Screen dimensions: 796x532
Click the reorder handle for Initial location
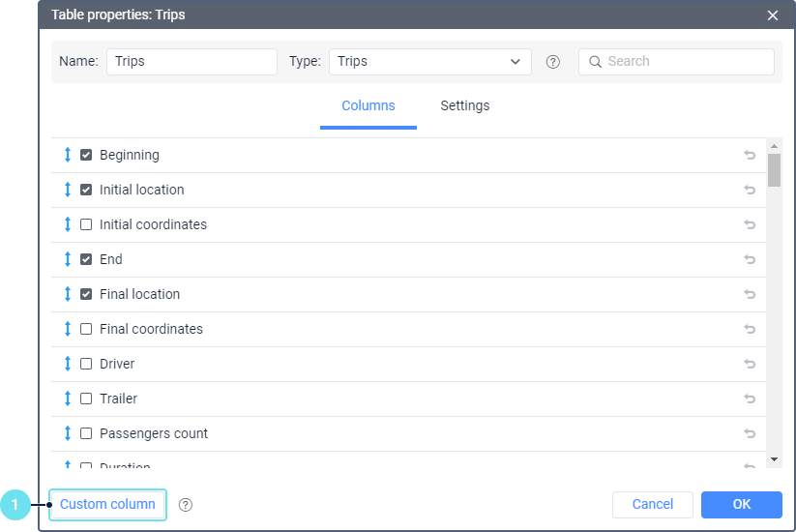[x=68, y=190]
